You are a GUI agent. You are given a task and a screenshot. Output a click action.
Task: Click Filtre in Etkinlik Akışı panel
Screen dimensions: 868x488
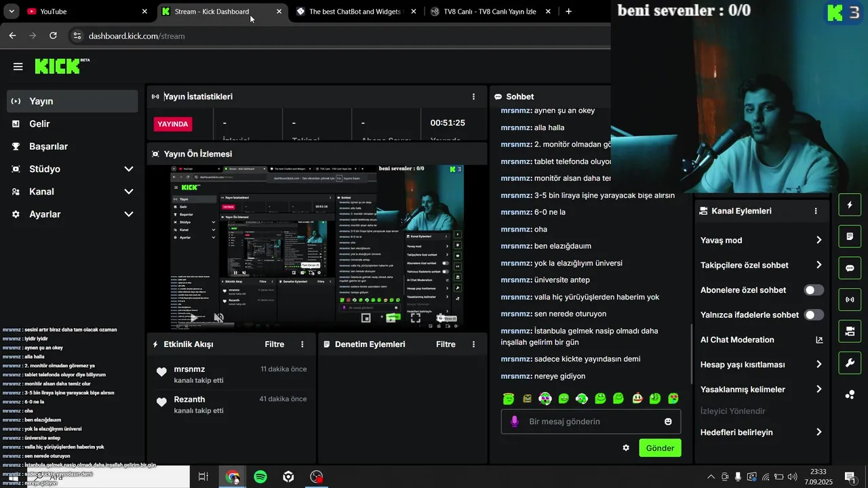pos(275,344)
